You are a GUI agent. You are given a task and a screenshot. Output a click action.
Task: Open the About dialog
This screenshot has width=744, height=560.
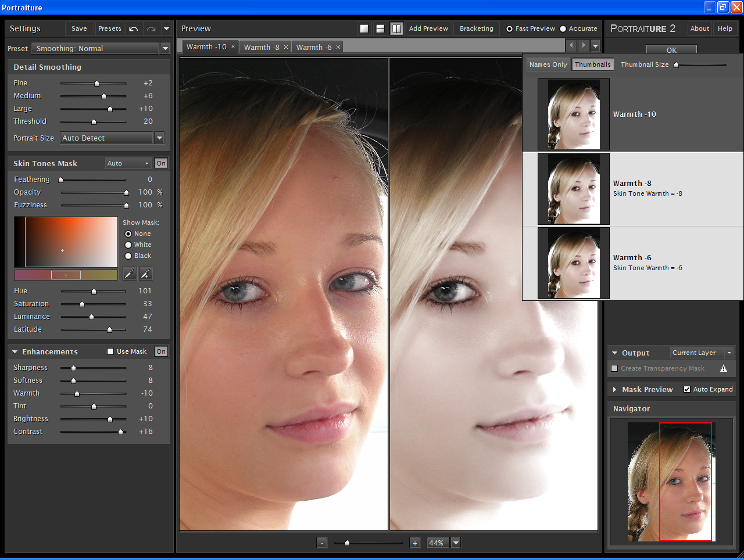pyautogui.click(x=699, y=28)
